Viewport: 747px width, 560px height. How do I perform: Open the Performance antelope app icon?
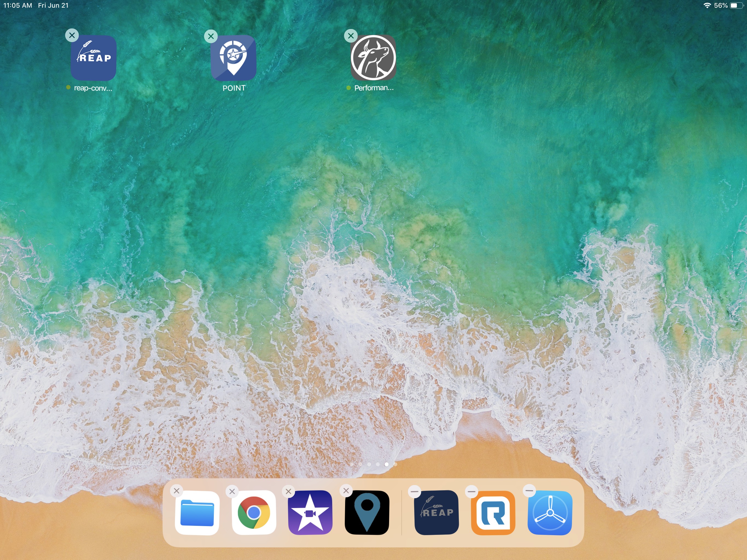tap(373, 58)
